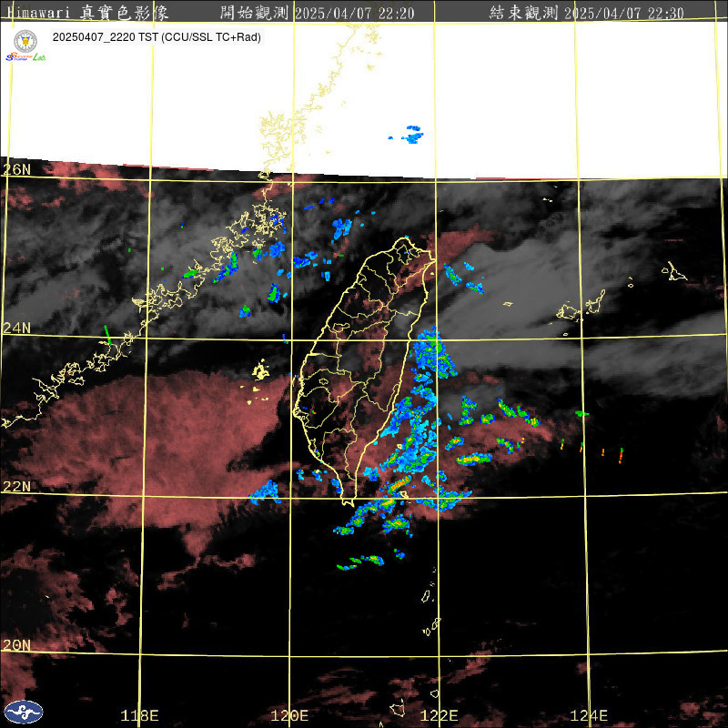Viewport: 728px width, 728px height.
Task: Click the 120E longitude label
Action: [x=290, y=716]
